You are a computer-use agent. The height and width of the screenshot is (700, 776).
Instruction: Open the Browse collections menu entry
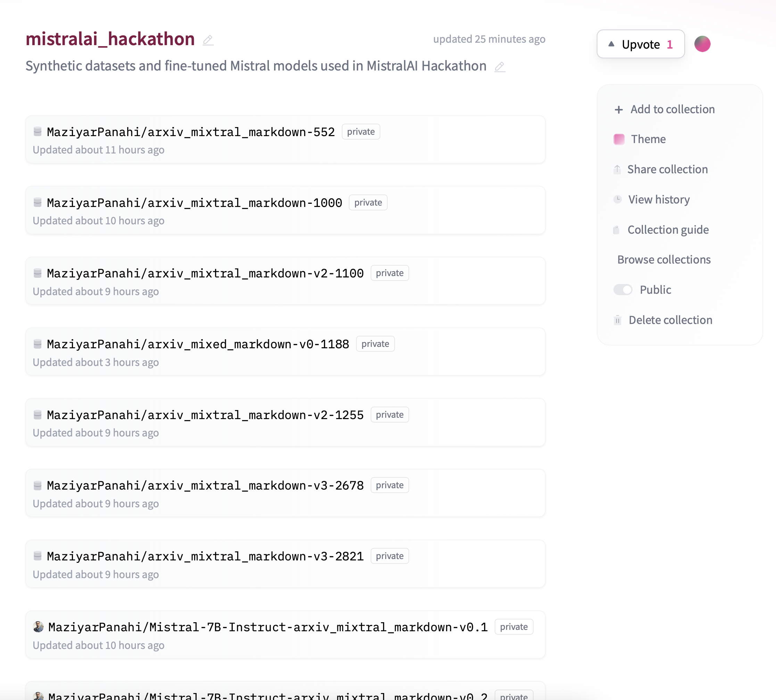[664, 260]
